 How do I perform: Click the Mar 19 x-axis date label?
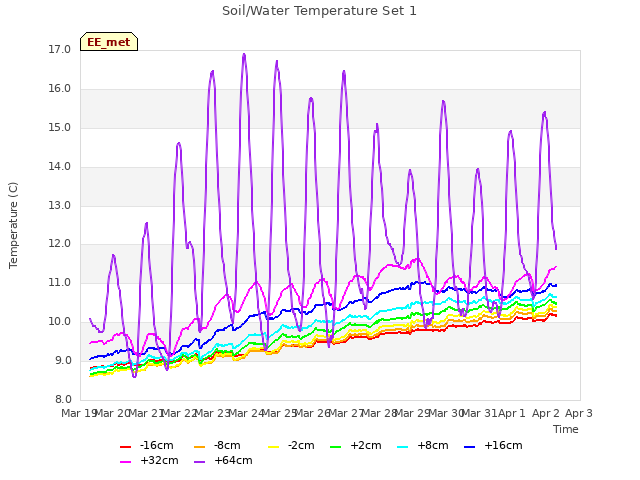(x=79, y=413)
